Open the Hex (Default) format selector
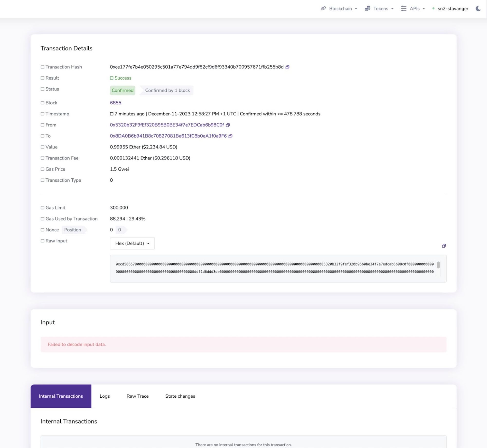The width and height of the screenshot is (487, 448). [x=132, y=243]
